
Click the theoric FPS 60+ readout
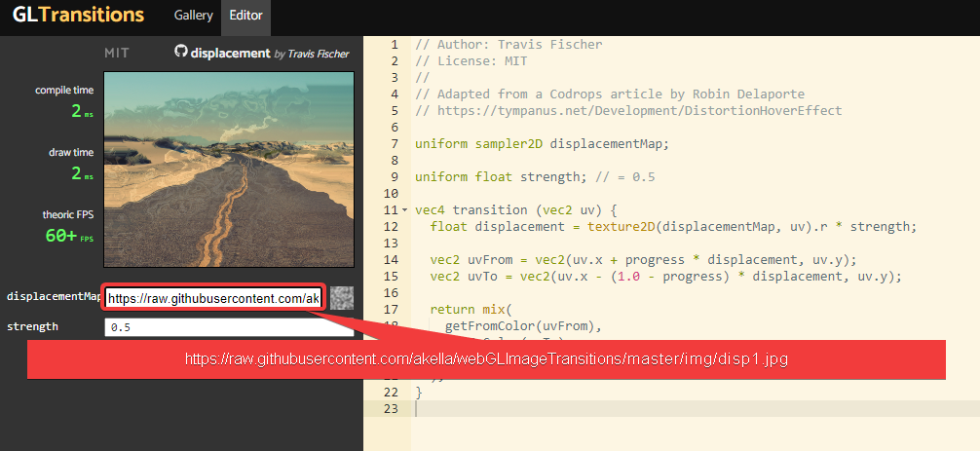(68, 227)
